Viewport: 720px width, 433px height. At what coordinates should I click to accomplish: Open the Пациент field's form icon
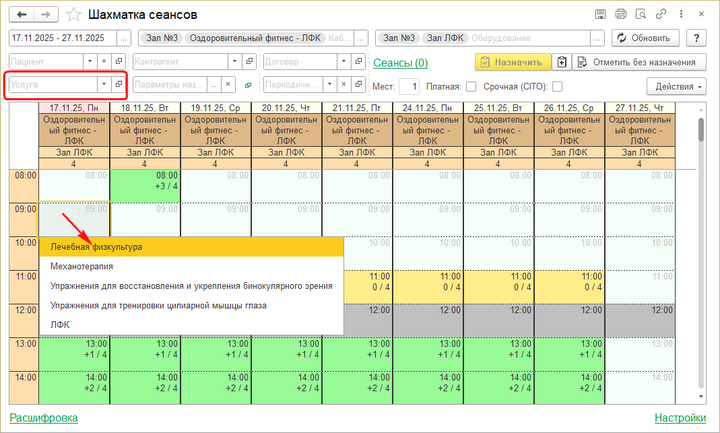pos(118,61)
